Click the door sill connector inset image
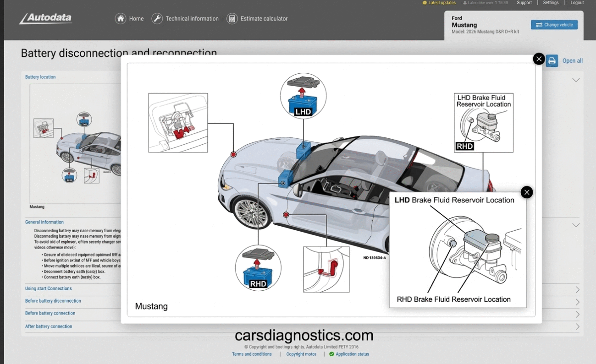This screenshot has width=596, height=364. [x=326, y=269]
